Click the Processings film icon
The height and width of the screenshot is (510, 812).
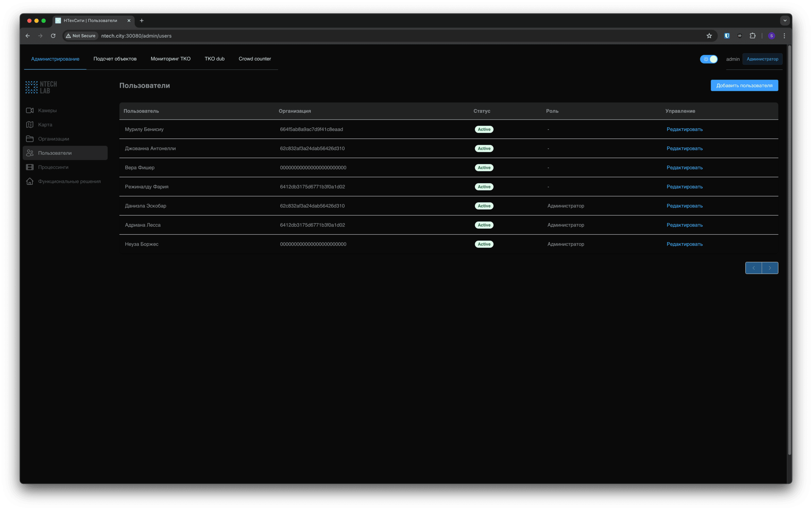(30, 167)
